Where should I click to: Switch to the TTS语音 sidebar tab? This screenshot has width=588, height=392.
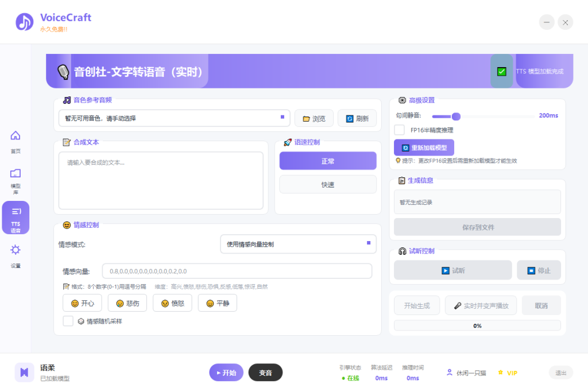pyautogui.click(x=16, y=218)
